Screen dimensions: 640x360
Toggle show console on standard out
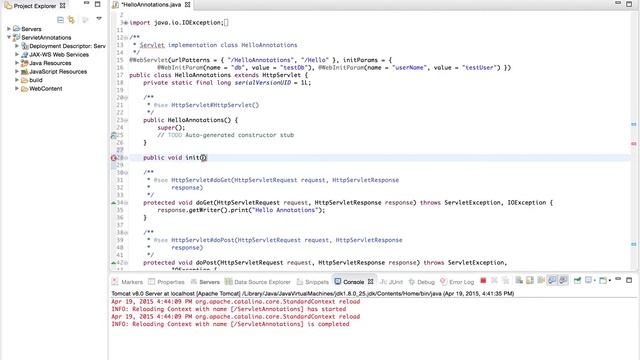pyautogui.click(x=552, y=280)
